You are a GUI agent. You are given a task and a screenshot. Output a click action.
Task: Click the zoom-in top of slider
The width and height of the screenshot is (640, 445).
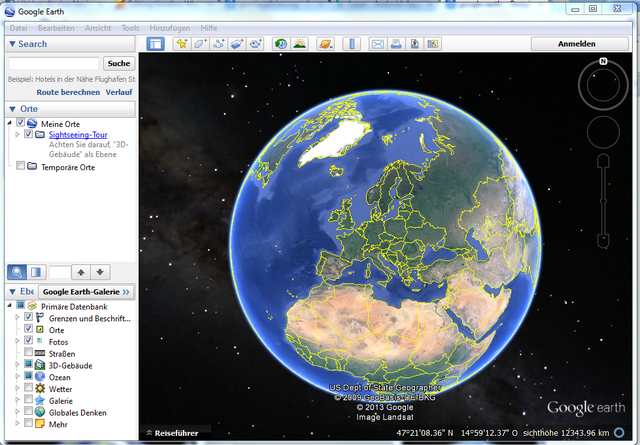[603, 161]
